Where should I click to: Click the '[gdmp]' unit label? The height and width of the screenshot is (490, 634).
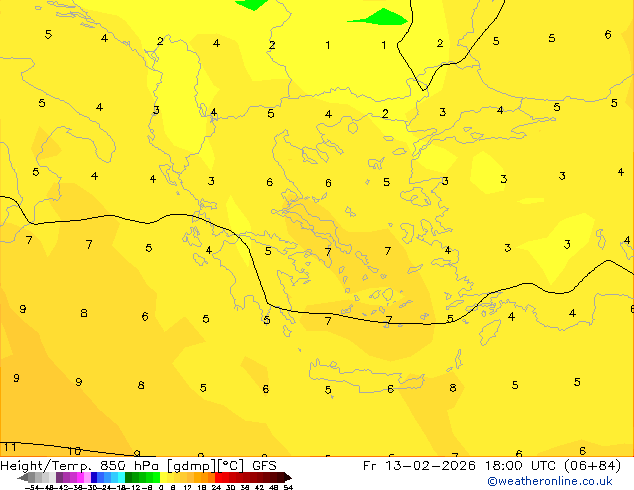click(x=192, y=467)
